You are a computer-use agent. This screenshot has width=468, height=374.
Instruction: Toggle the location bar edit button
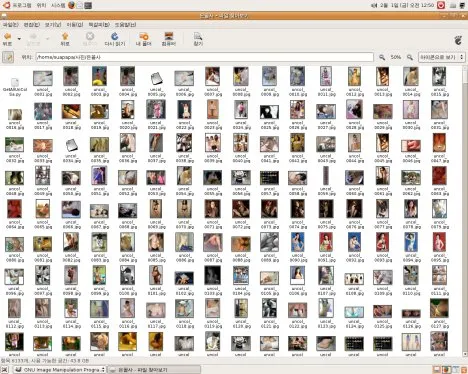[8, 57]
